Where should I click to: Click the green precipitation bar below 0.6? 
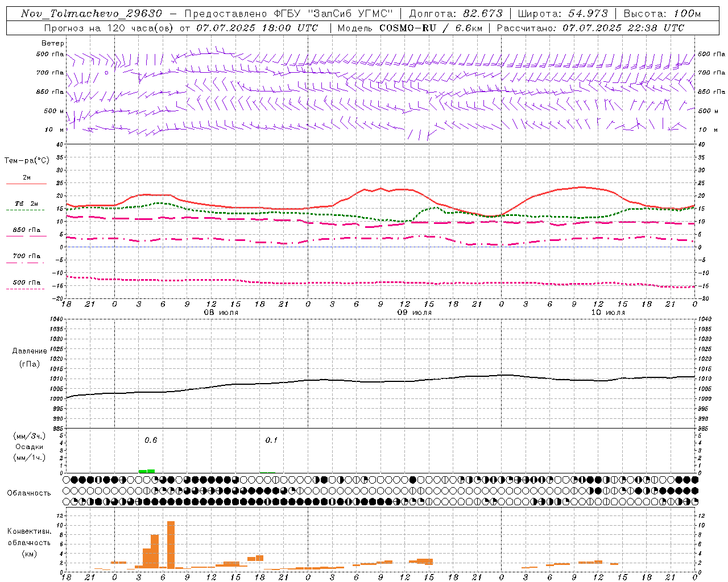[147, 471]
